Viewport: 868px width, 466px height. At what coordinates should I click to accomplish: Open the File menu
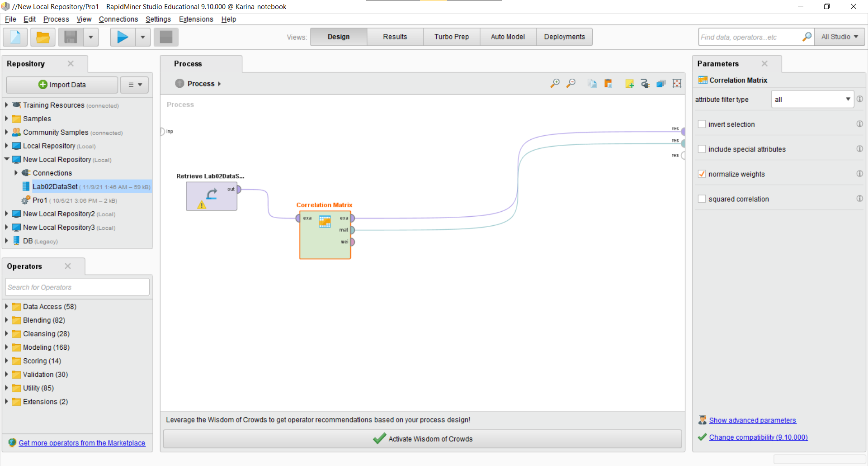coord(10,19)
